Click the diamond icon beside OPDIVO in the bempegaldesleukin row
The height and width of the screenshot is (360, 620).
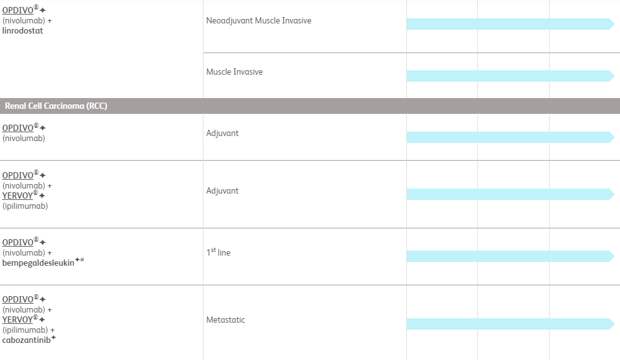[x=43, y=242]
